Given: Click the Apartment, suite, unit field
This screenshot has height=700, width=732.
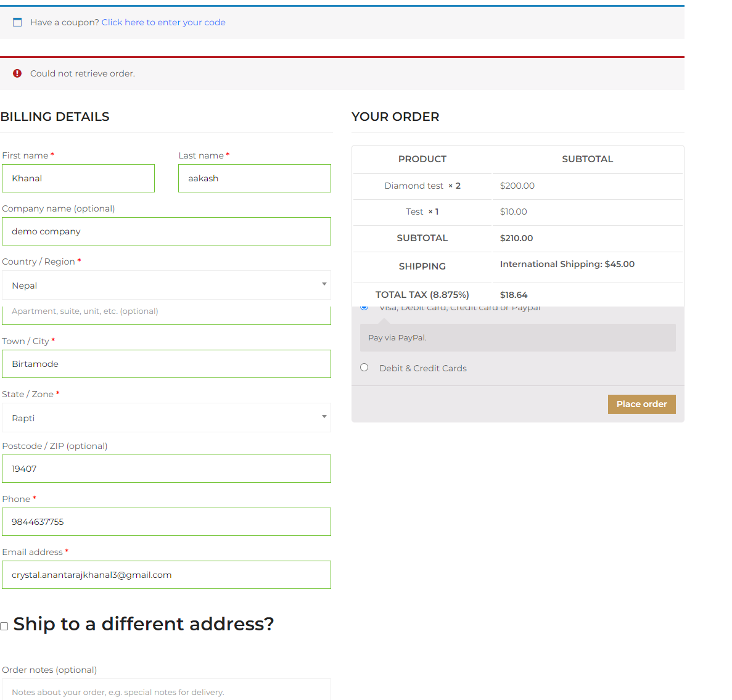Looking at the screenshot, I should (x=166, y=315).
